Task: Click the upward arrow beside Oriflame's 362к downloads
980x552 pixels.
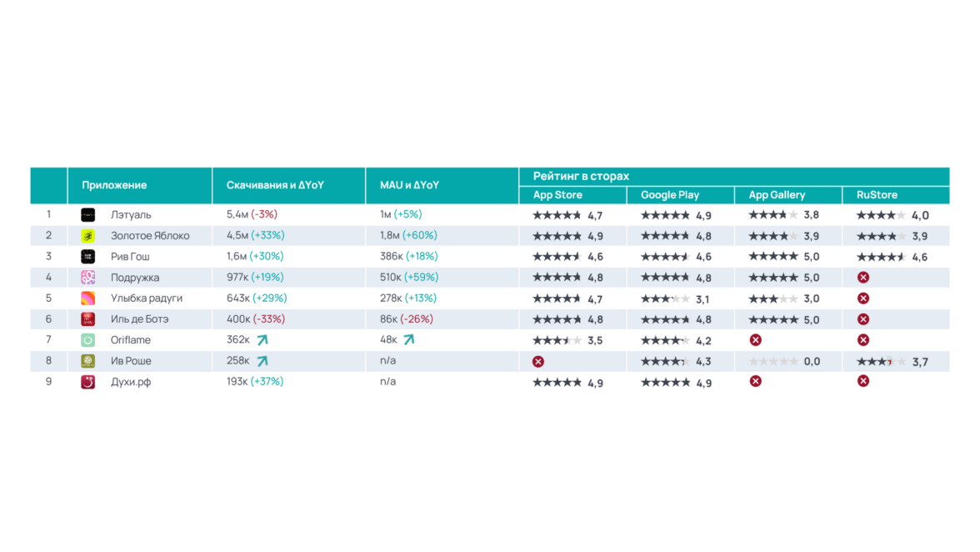Action: coord(262,340)
